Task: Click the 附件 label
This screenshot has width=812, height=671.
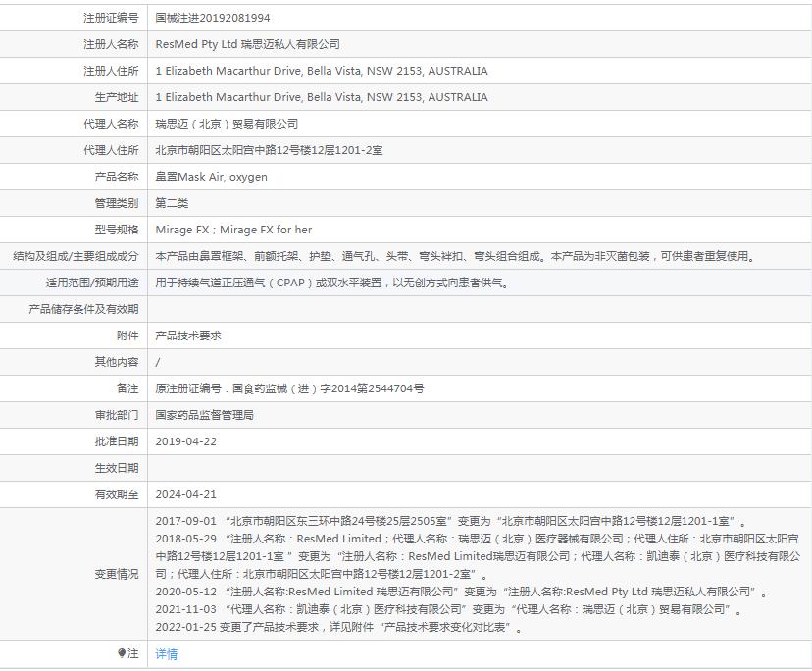Action: point(127,335)
